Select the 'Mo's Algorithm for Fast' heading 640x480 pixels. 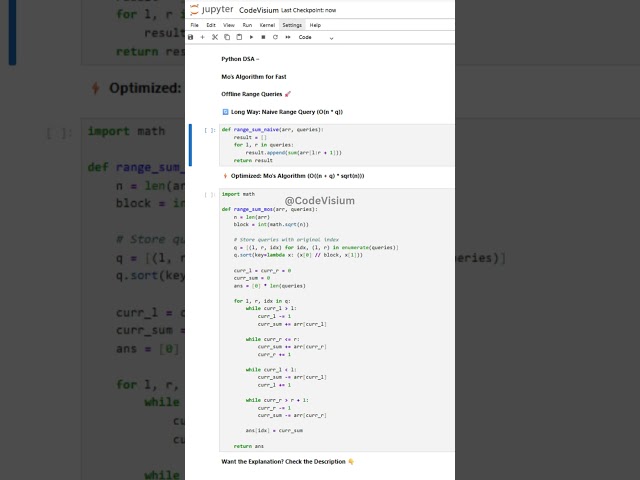(254, 77)
